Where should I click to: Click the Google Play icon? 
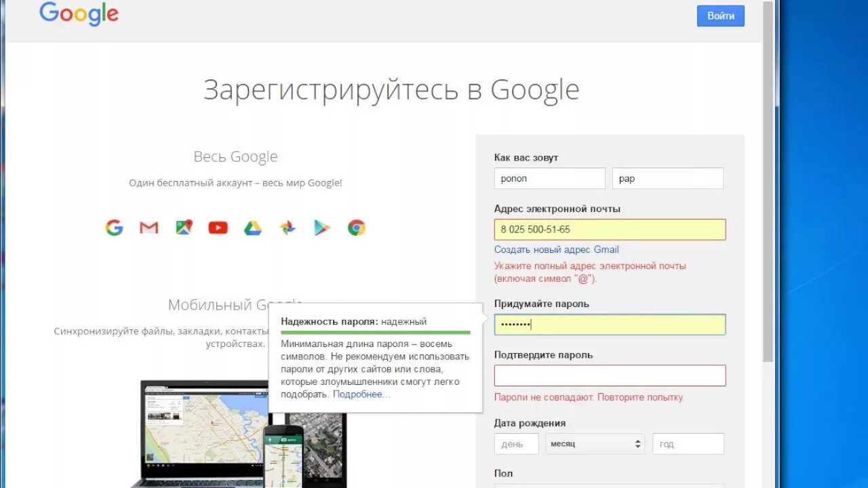[322, 228]
